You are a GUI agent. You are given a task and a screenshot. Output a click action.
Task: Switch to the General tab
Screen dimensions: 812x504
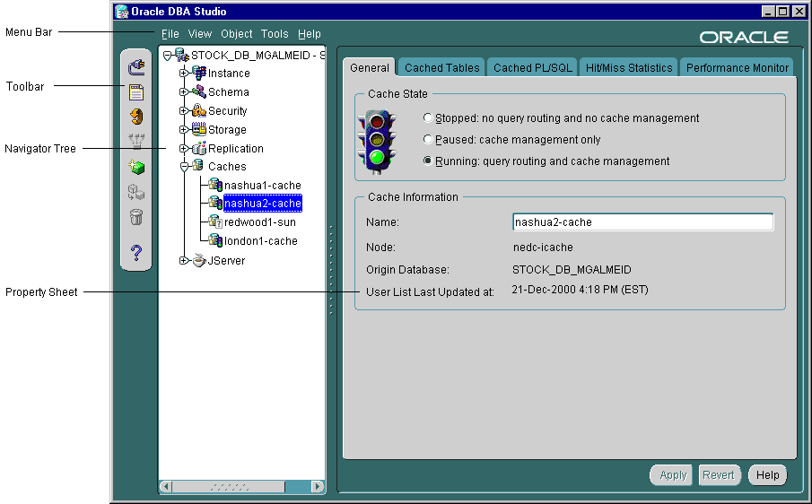(370, 68)
